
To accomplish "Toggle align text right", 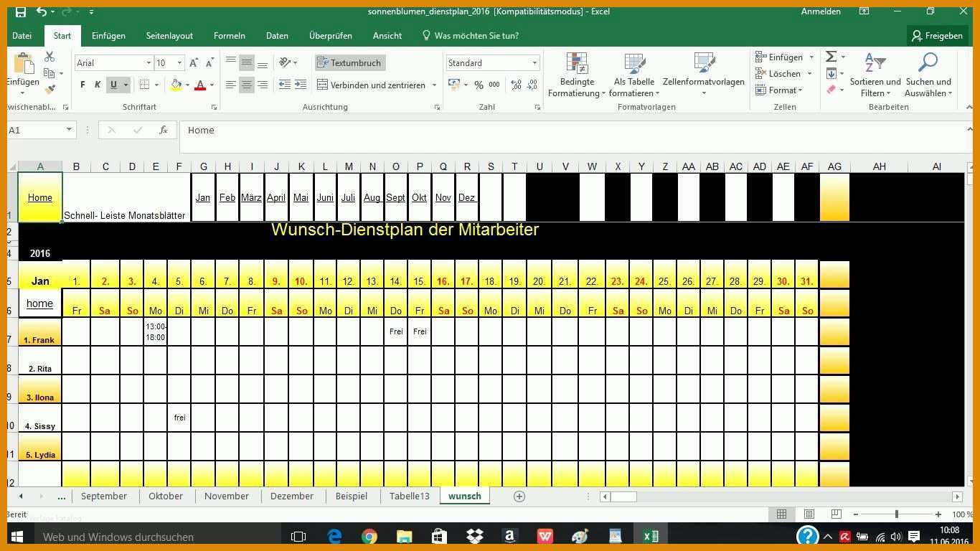I will point(263,85).
